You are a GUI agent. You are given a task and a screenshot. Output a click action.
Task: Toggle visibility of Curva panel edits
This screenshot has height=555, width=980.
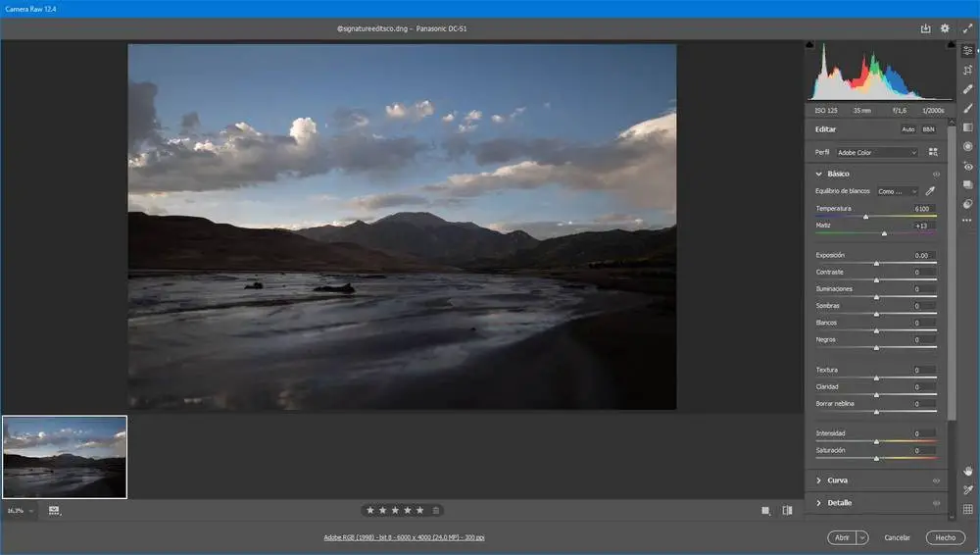coord(936,480)
